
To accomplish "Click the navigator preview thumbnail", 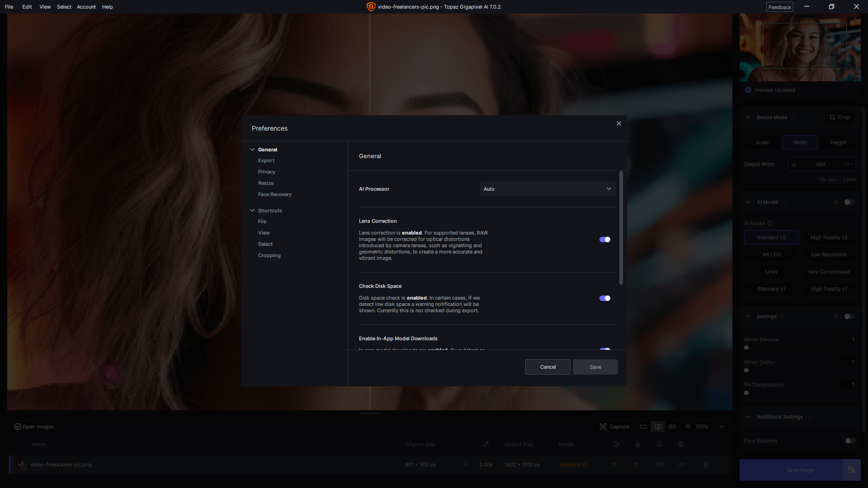I will click(x=800, y=47).
